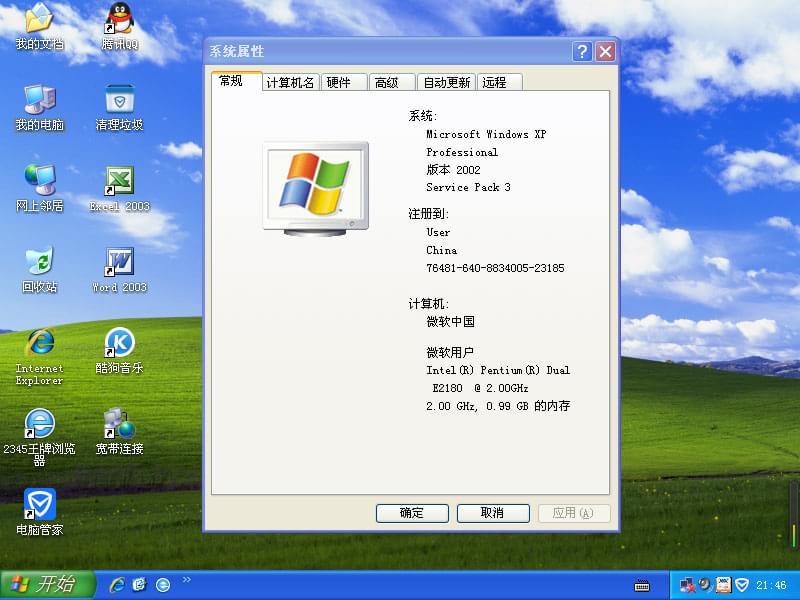Screen dimensions: 800x600
Task: Open the 腾讯QQ desktop icon
Action: coord(119,20)
